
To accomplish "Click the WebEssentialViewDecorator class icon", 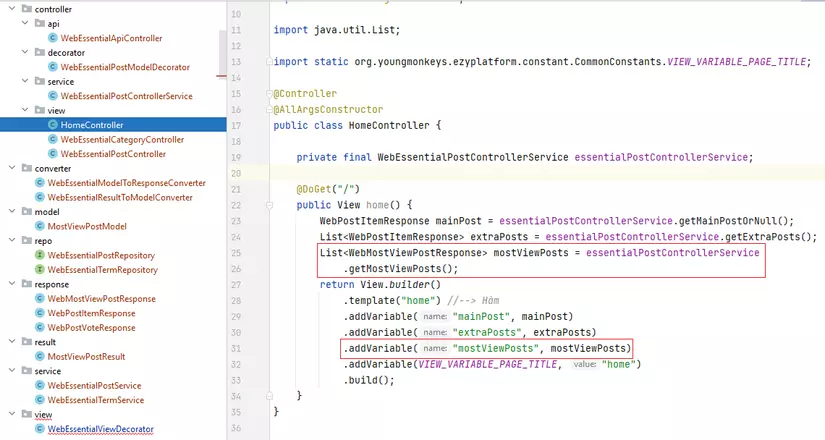I will 40,429.
